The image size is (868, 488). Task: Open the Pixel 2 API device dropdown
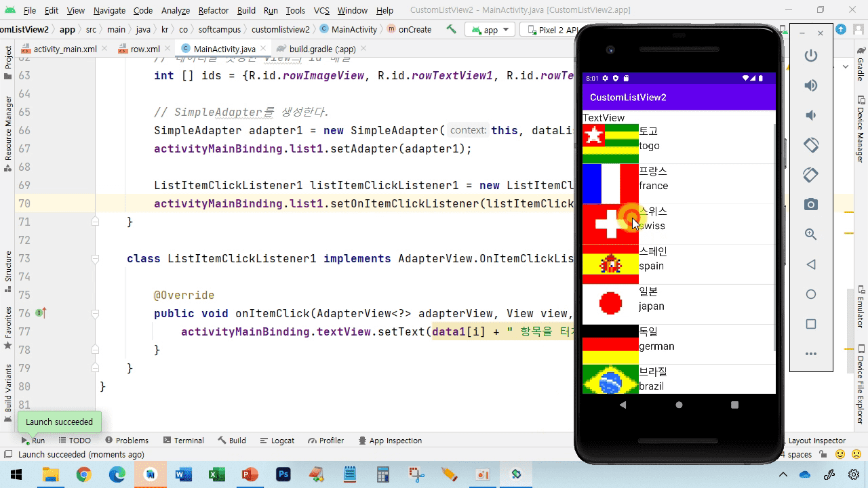point(551,30)
